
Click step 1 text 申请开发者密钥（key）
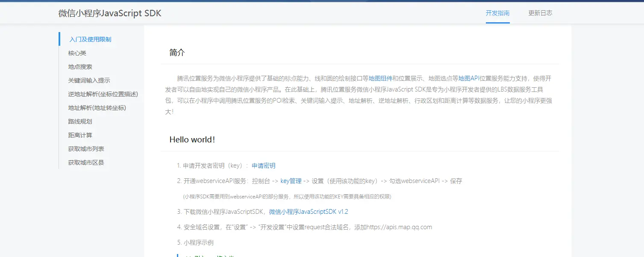(213, 165)
